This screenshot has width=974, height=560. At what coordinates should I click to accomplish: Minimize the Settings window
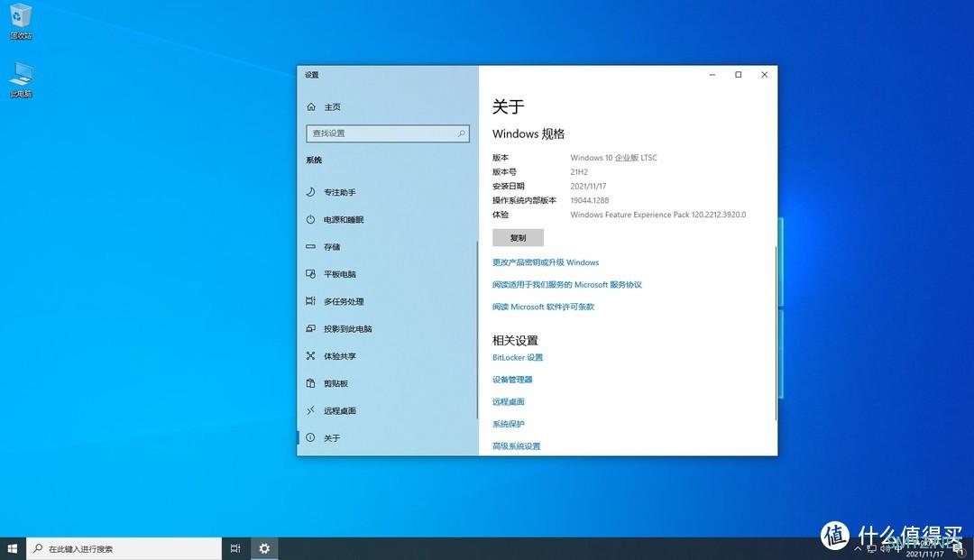(x=712, y=75)
